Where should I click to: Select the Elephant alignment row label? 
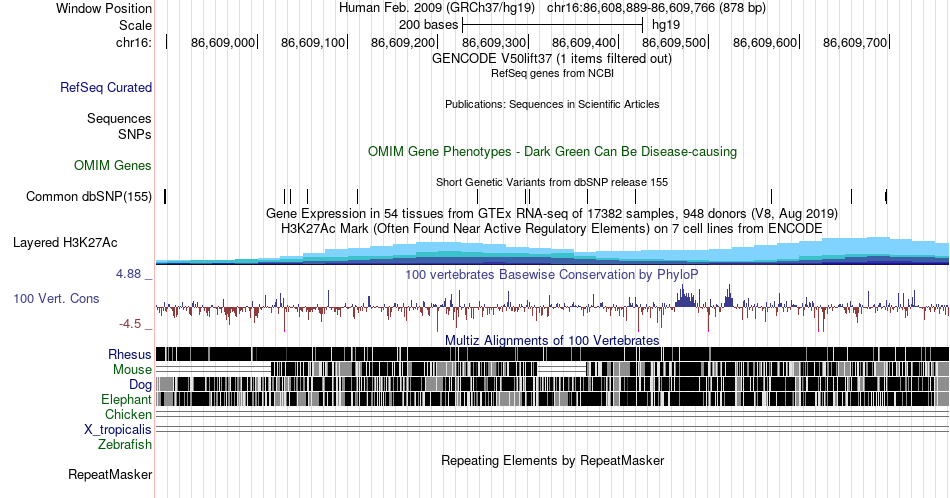click(x=127, y=399)
